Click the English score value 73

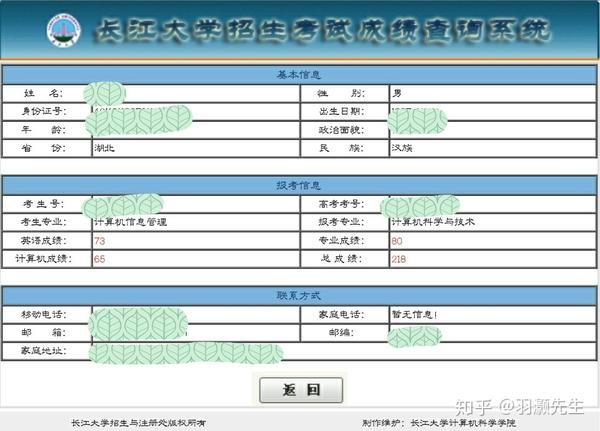pyautogui.click(x=99, y=241)
